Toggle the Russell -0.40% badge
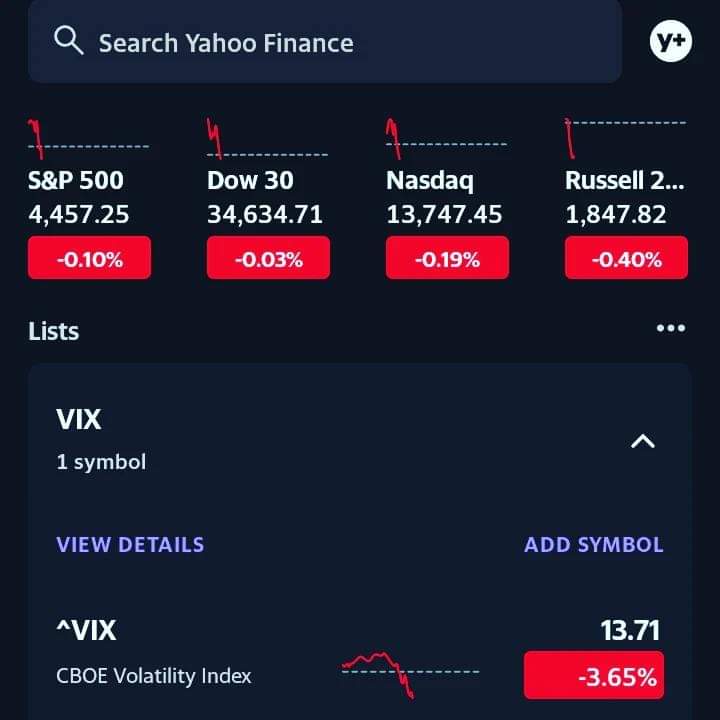Screen dimensions: 720x720 pyautogui.click(x=626, y=258)
